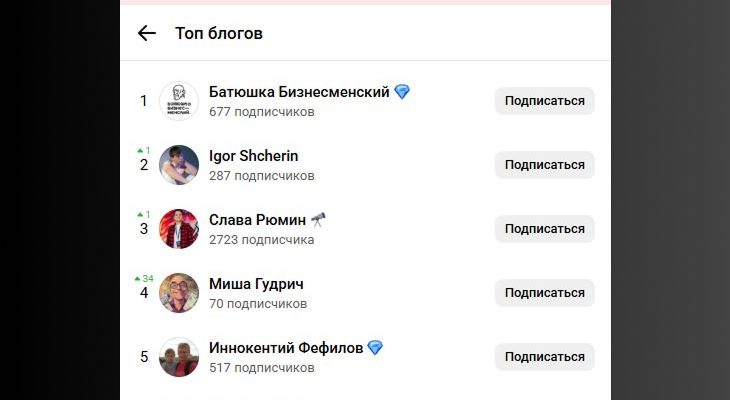Image resolution: width=730 pixels, height=400 pixels.
Task: Select Слава Рюмин name link
Action: point(257,220)
